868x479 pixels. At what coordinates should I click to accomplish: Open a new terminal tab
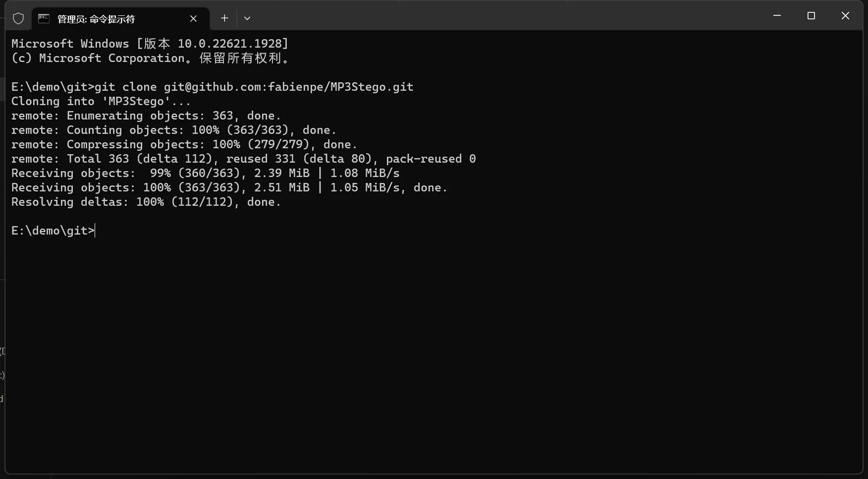[x=224, y=18]
